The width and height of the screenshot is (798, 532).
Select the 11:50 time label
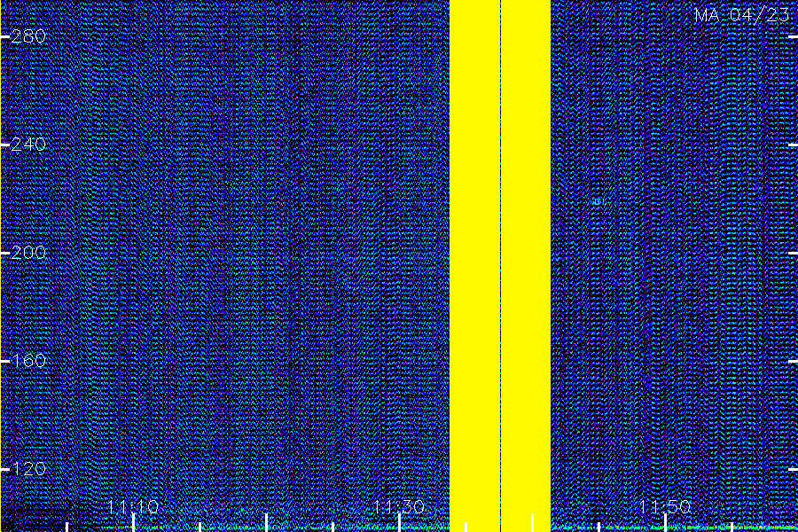tap(665, 507)
